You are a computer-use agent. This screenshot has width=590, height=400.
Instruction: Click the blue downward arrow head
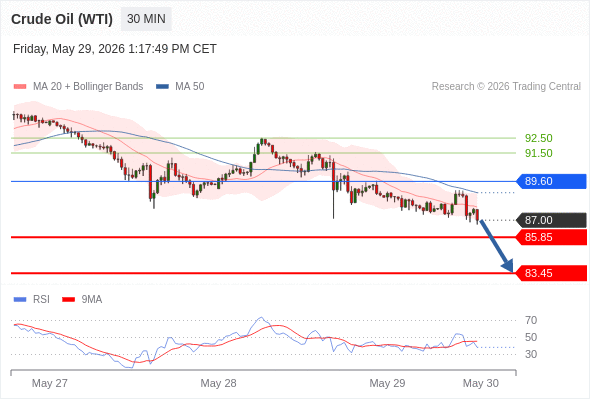(508, 266)
